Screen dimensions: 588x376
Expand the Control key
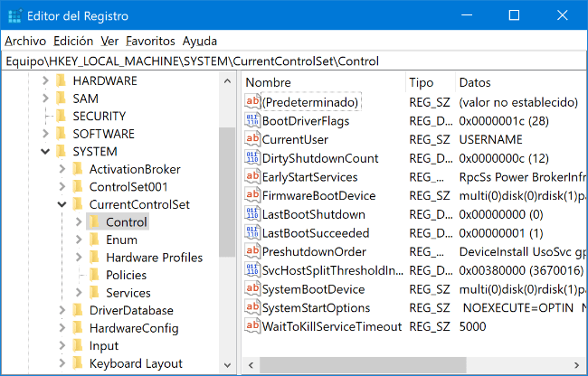point(79,222)
